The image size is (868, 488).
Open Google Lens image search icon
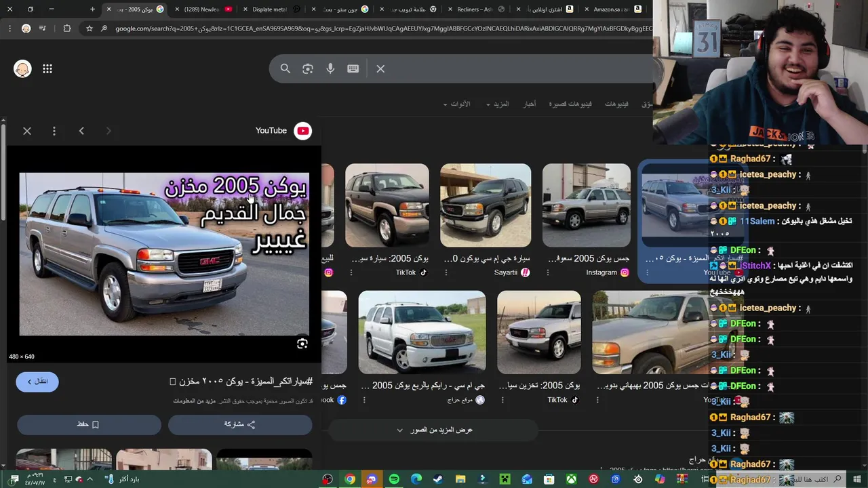coord(308,68)
